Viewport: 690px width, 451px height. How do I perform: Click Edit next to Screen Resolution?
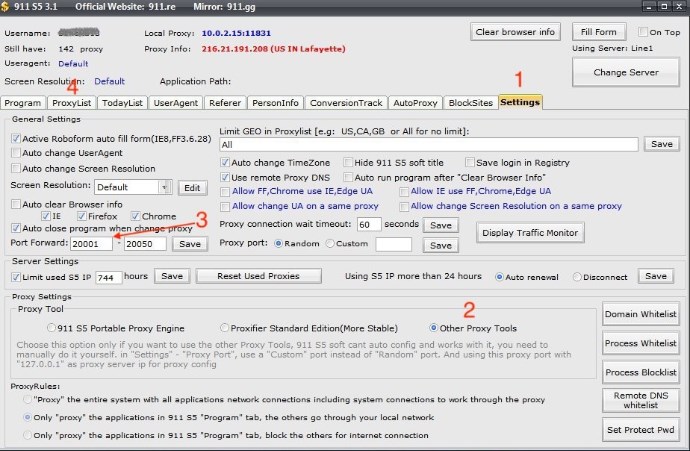tap(191, 187)
